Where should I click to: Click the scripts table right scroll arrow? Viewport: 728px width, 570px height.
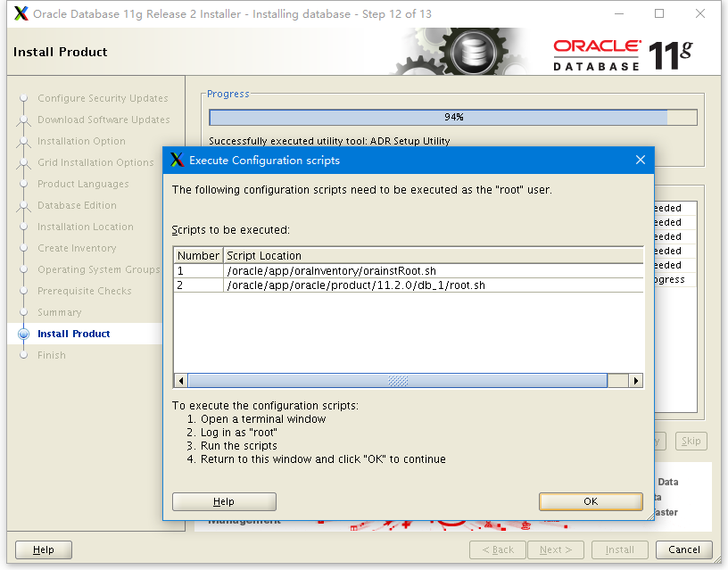pyautogui.click(x=635, y=381)
